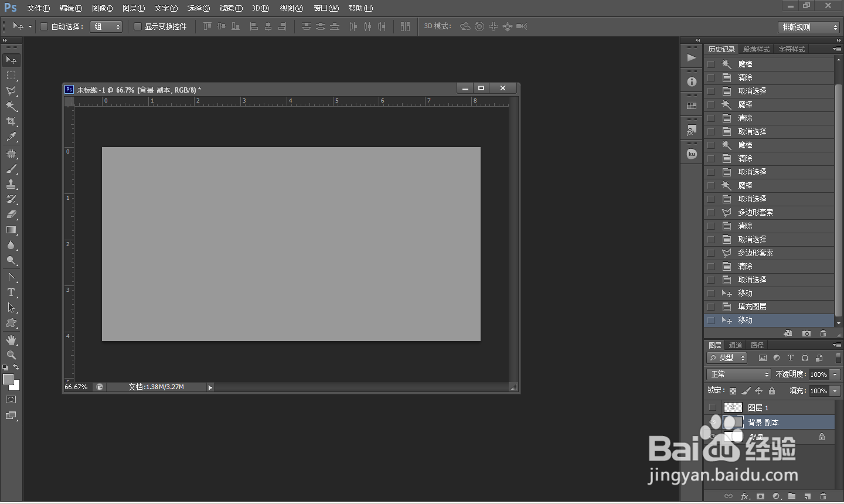Delete current history state
844x504 pixels.
point(823,333)
